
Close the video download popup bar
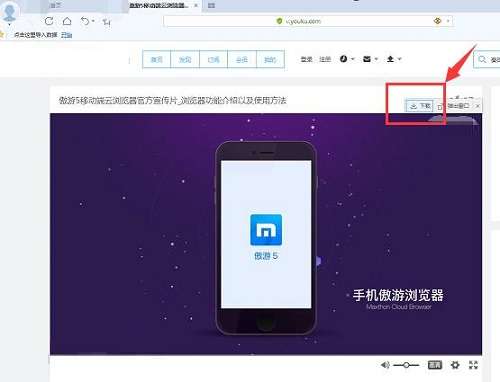click(x=478, y=106)
